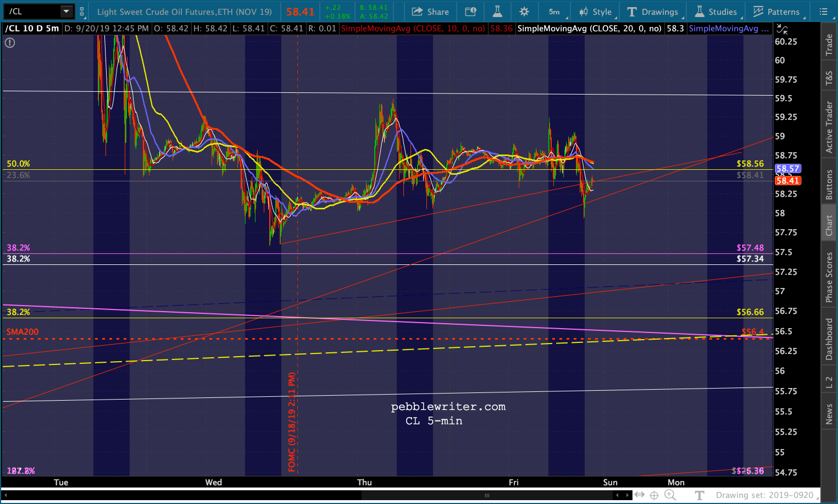This screenshot has width=838, height=504.
Task: Open the list menu icon at top right
Action: point(823,12)
